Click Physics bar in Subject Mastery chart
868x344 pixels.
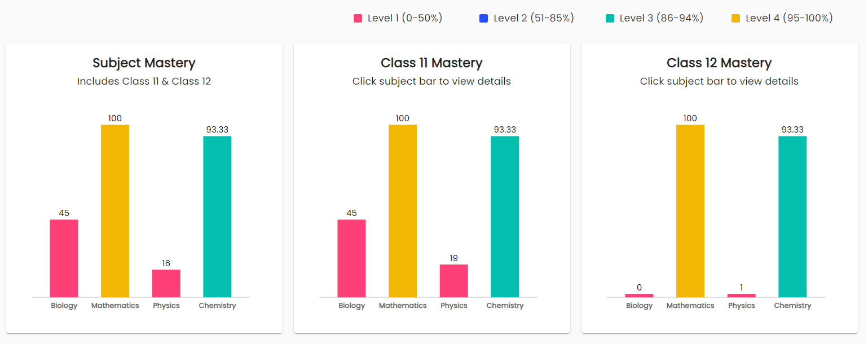(166, 283)
